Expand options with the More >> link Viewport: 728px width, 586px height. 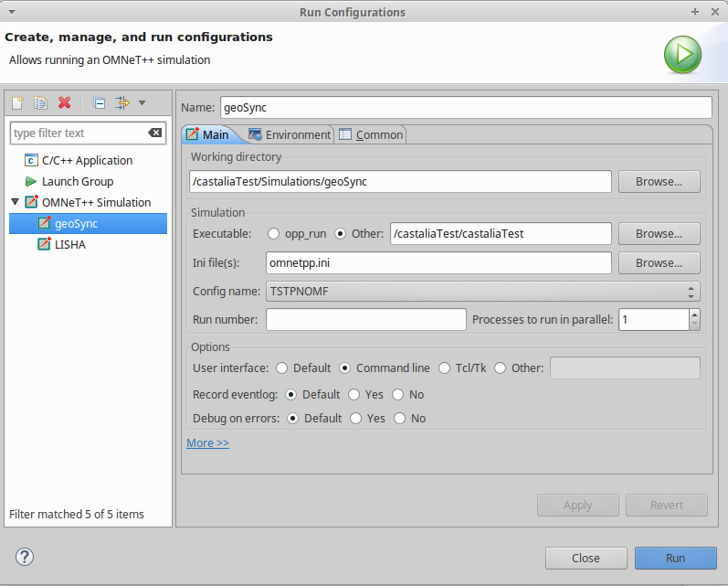coord(207,442)
